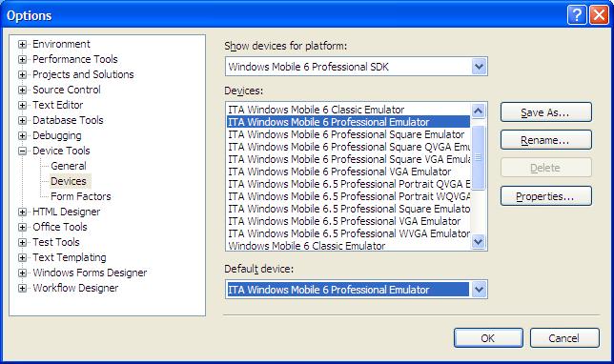
Task: Expand the Projects and Solutions node
Action: 22,74
